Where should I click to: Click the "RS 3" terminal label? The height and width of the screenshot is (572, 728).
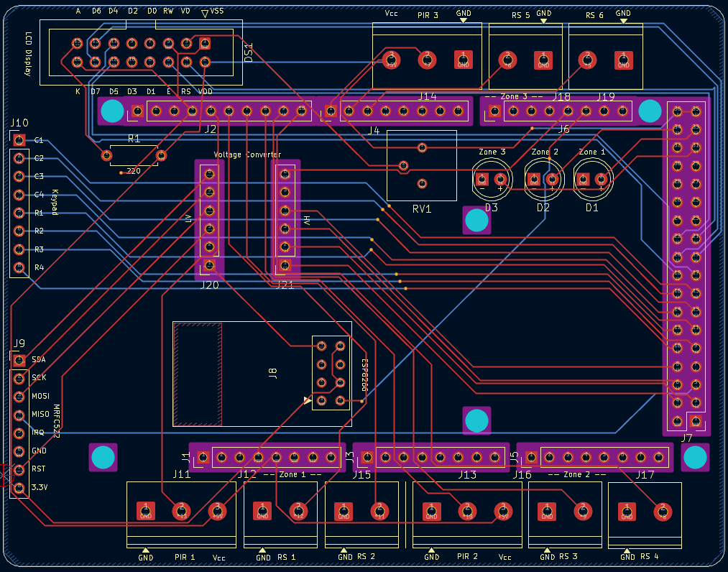click(x=568, y=556)
